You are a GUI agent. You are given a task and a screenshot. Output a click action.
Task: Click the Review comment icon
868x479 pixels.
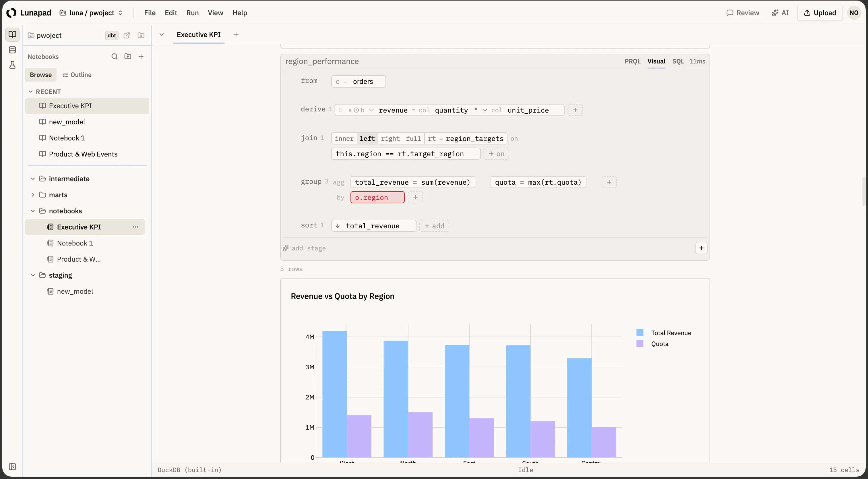[730, 13]
